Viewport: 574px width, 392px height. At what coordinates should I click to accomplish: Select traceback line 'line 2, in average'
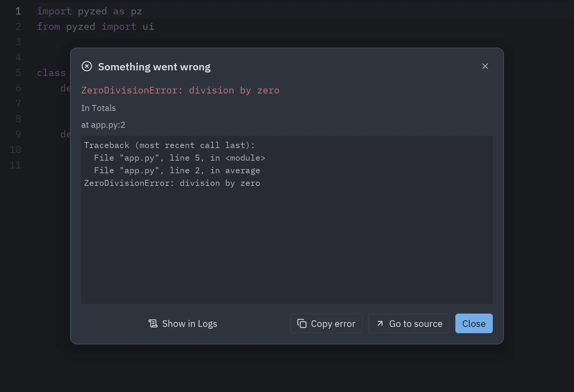coord(177,170)
